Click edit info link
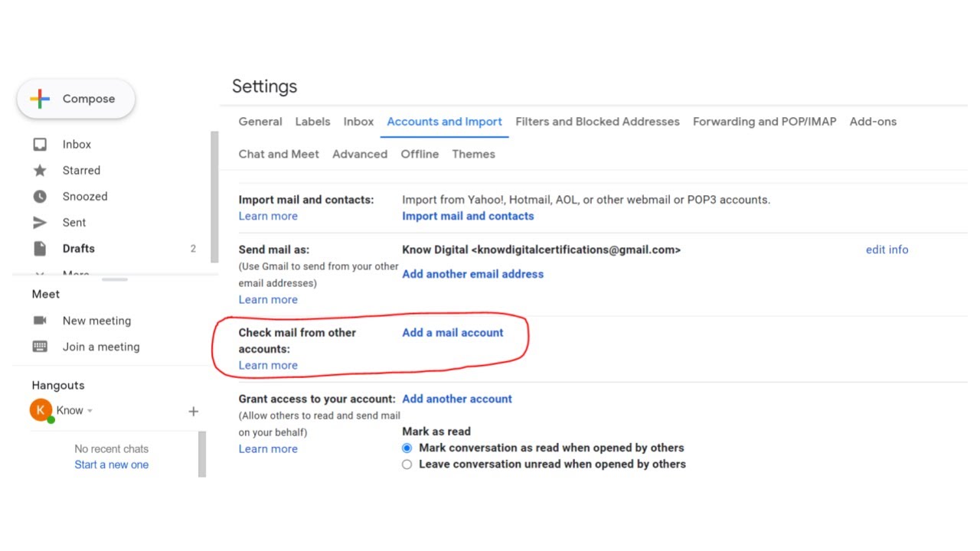Screen dimensions: 980x551 887,249
